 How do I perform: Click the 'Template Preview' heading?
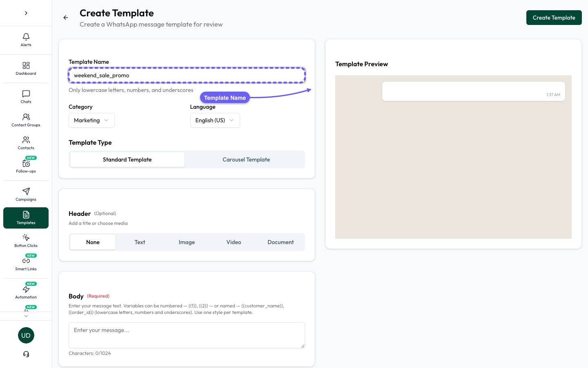(x=361, y=64)
